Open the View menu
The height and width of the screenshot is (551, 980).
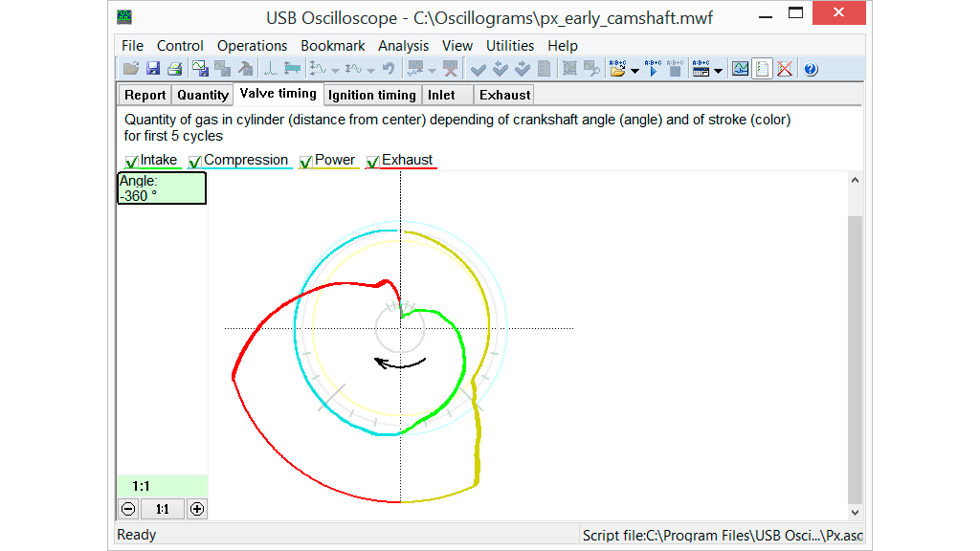click(x=457, y=46)
